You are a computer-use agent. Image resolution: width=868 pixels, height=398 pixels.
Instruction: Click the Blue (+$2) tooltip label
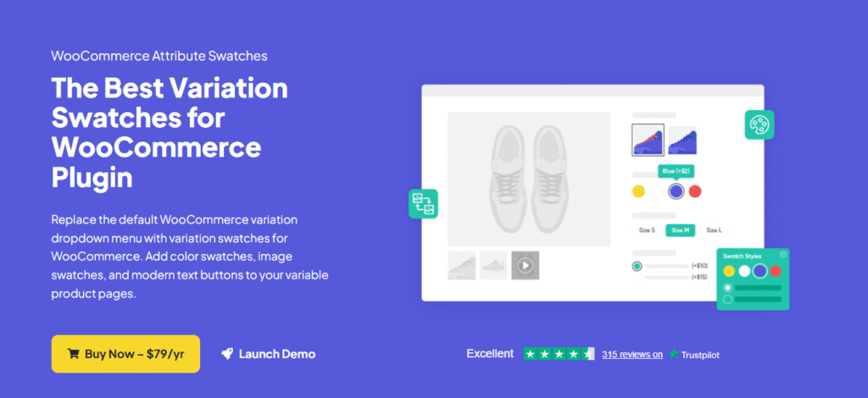676,171
